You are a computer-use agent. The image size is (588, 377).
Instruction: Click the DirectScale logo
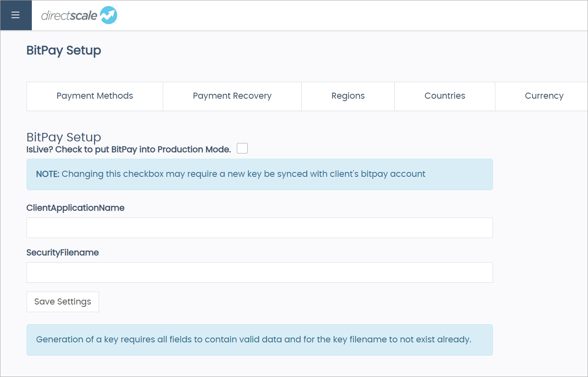point(79,15)
